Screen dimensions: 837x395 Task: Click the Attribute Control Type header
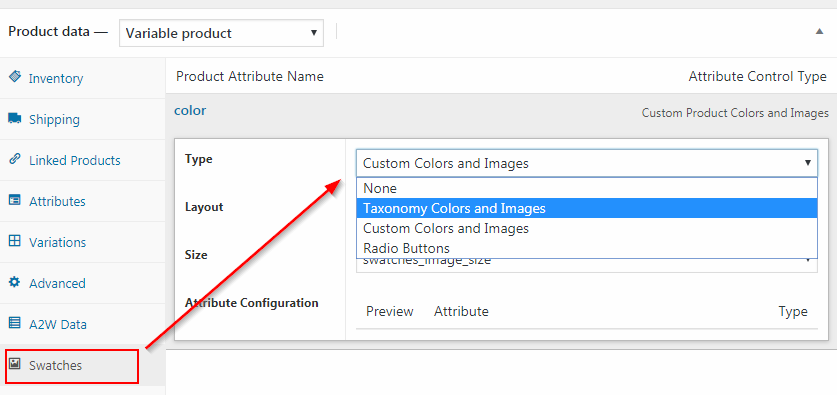757,77
